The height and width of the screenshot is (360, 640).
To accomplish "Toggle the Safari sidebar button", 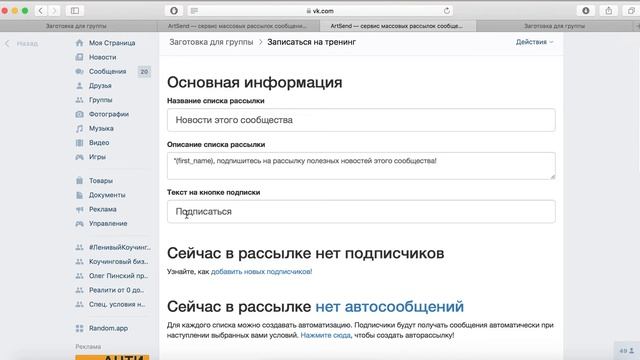I will pos(75,11).
